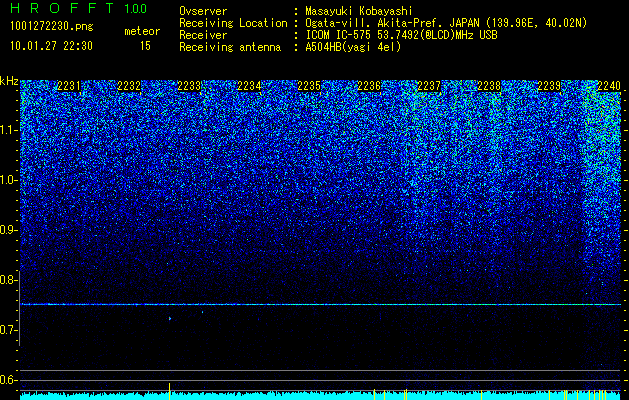Select the file name 1001272230.png
629x400 pixels.
[52, 26]
